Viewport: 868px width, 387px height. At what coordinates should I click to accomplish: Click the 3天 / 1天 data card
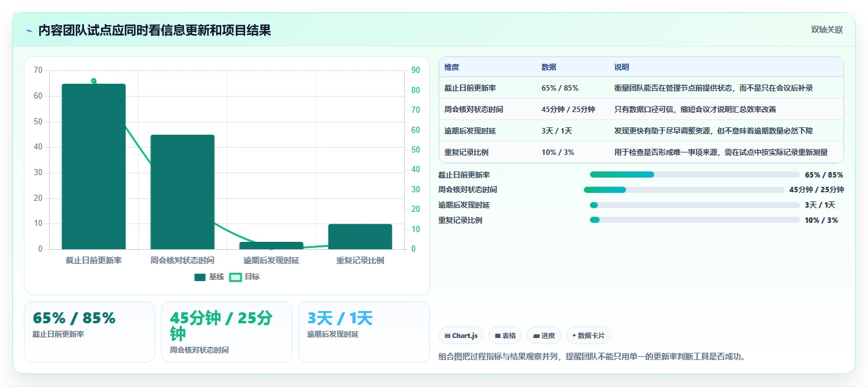pyautogui.click(x=364, y=332)
